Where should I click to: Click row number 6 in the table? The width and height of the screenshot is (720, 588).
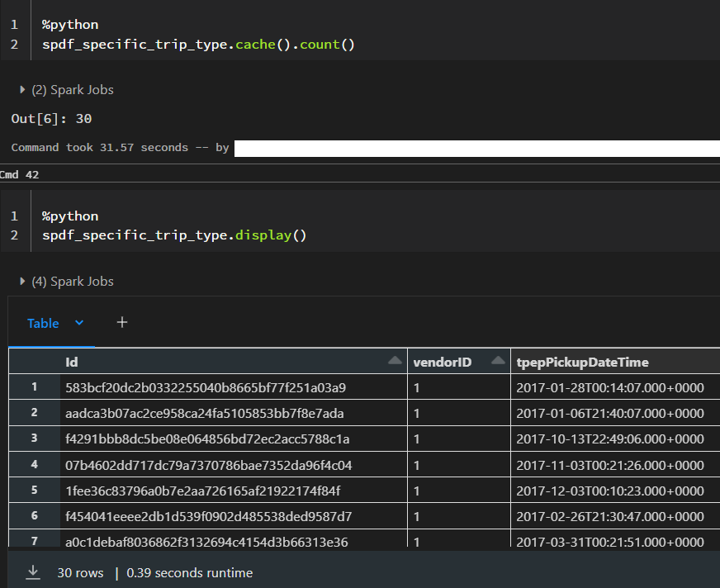[x=35, y=516]
